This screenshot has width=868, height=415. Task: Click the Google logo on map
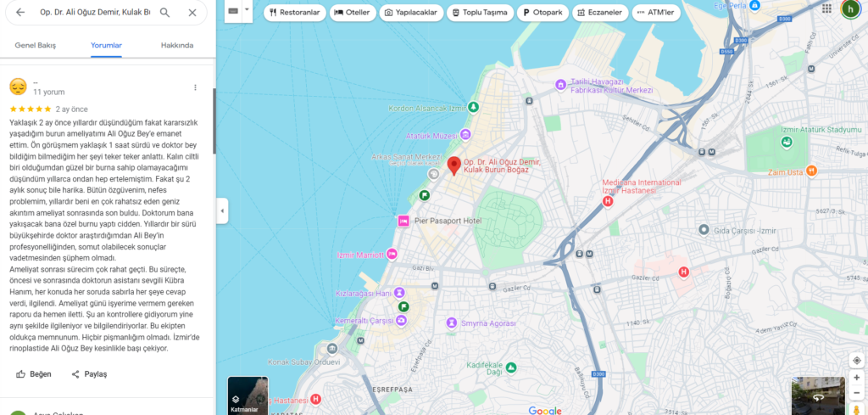coord(545,411)
